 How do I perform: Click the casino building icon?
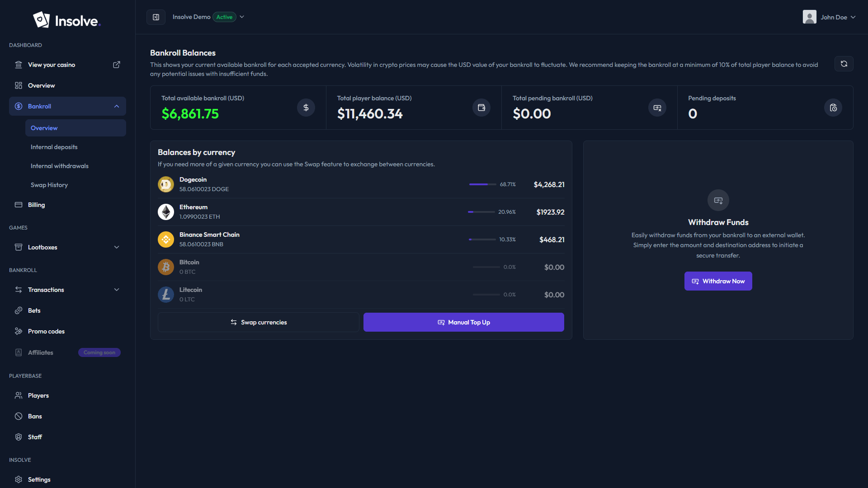19,65
